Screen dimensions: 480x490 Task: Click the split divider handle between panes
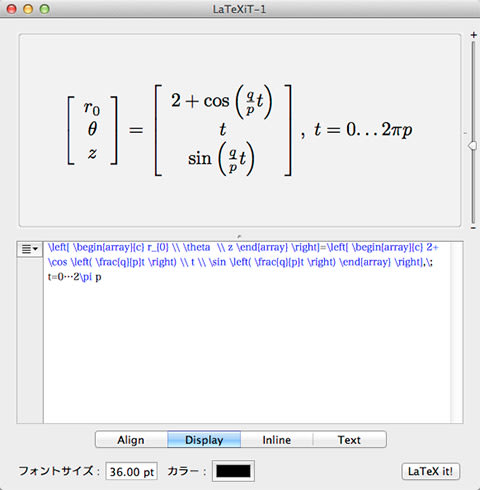tap(239, 236)
